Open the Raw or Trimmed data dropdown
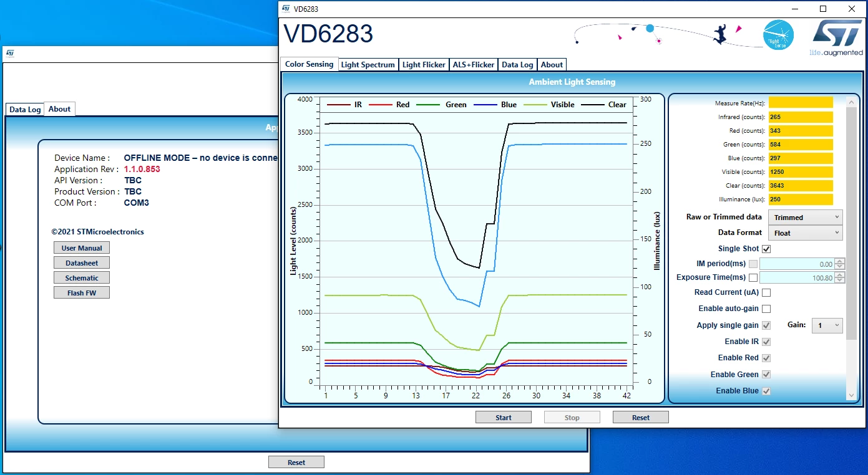The height and width of the screenshot is (475, 868). click(806, 218)
